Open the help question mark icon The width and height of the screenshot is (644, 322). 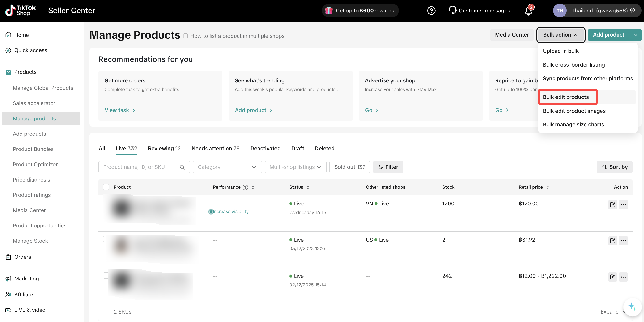(431, 11)
